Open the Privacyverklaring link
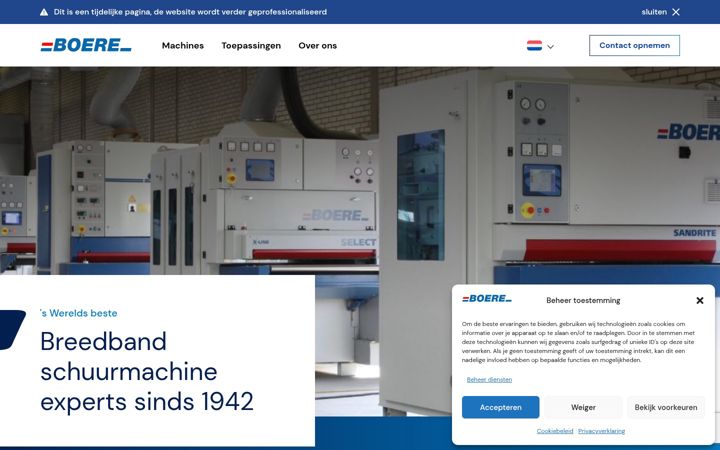 coord(602,431)
